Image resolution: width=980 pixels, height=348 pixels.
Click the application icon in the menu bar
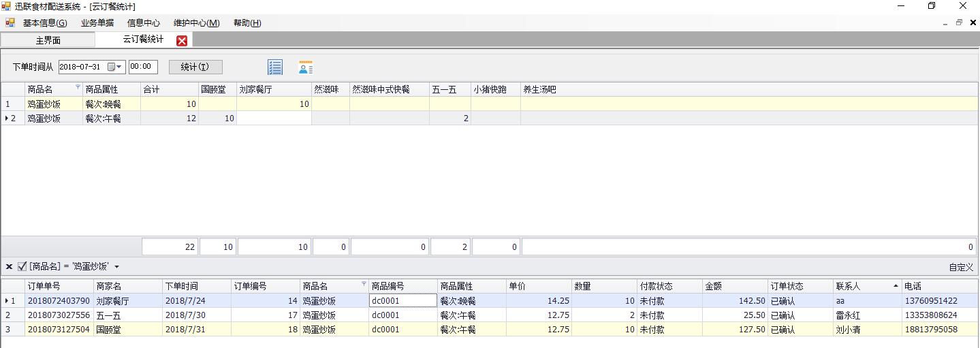[10, 22]
